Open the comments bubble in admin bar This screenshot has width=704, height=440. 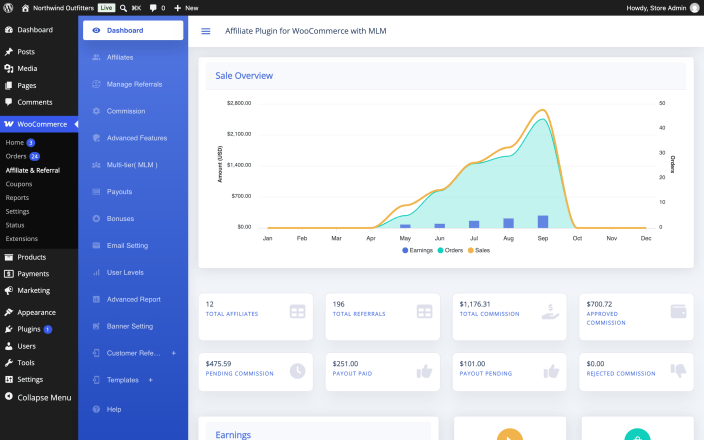point(153,8)
